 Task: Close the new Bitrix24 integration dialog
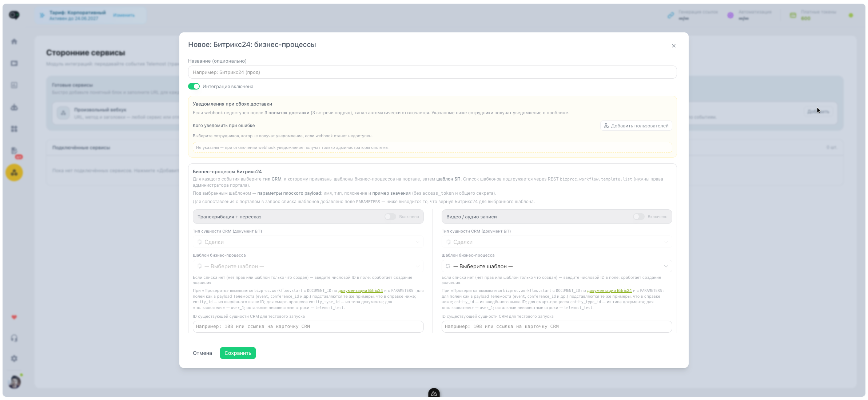click(673, 46)
